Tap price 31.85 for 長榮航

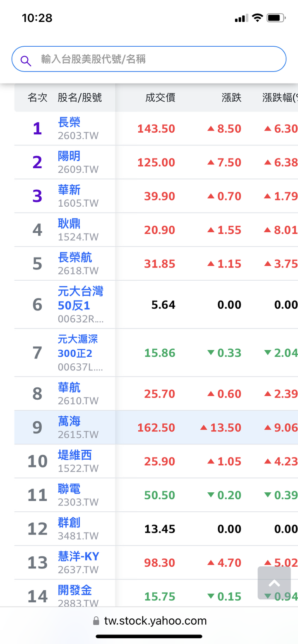coord(160,265)
